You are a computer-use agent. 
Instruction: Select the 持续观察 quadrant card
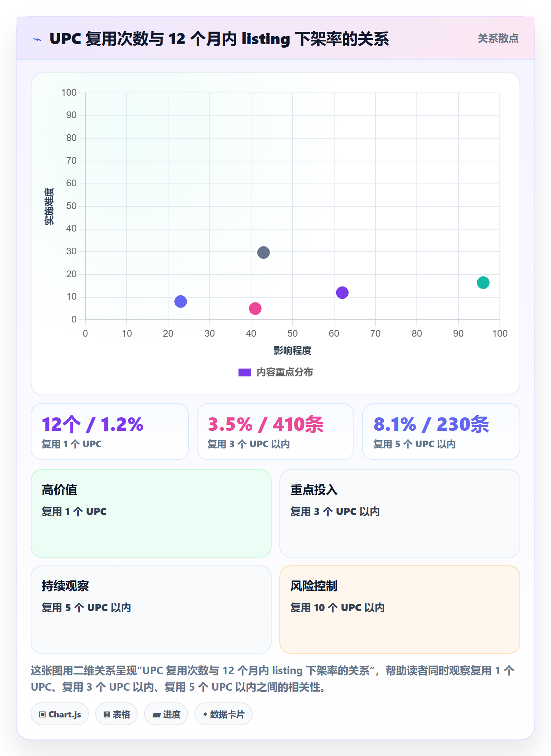pyautogui.click(x=151, y=610)
